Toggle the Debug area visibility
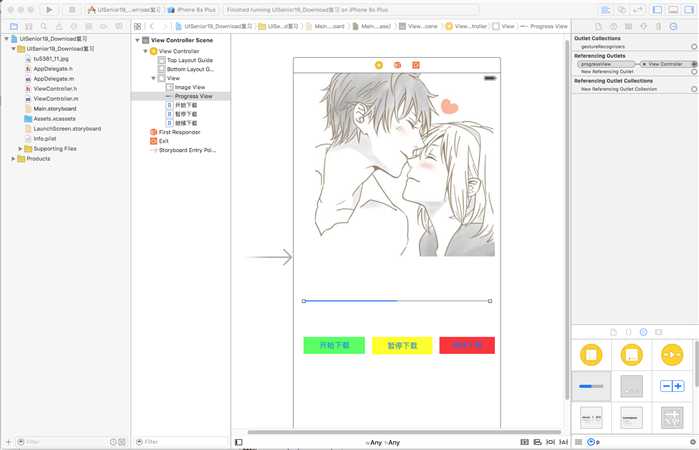699x450 pixels. coord(673,9)
